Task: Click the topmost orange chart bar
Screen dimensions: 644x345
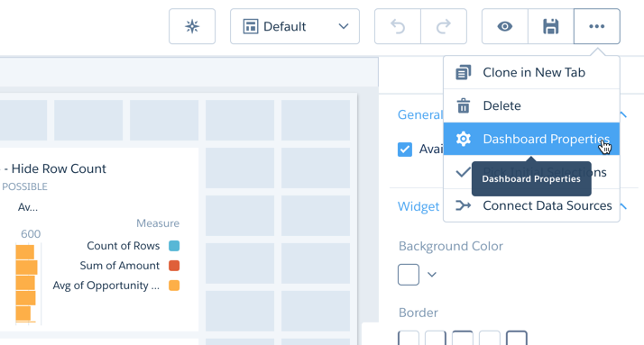Action: coord(25,252)
